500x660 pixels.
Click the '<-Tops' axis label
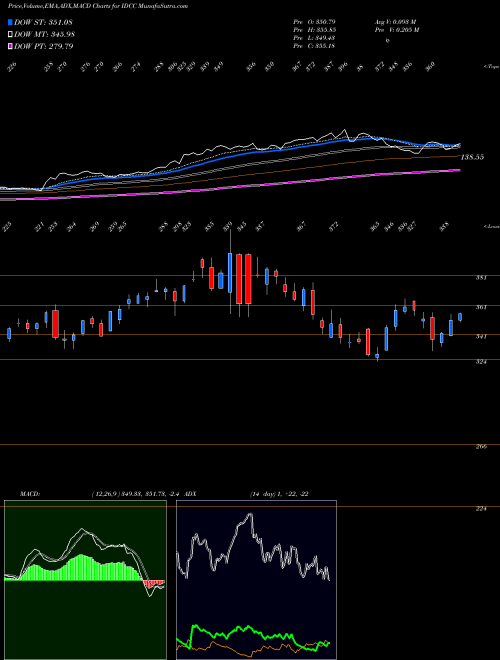[x=491, y=67]
